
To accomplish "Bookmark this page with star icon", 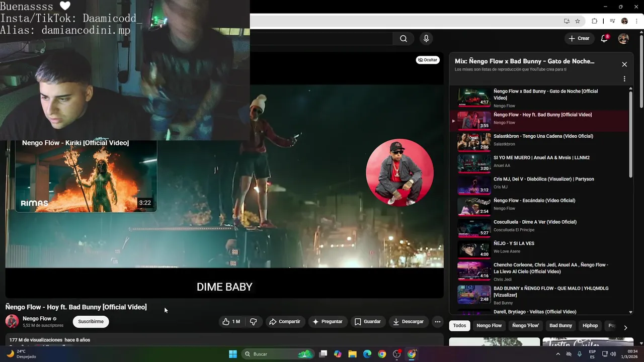I will coord(578,21).
